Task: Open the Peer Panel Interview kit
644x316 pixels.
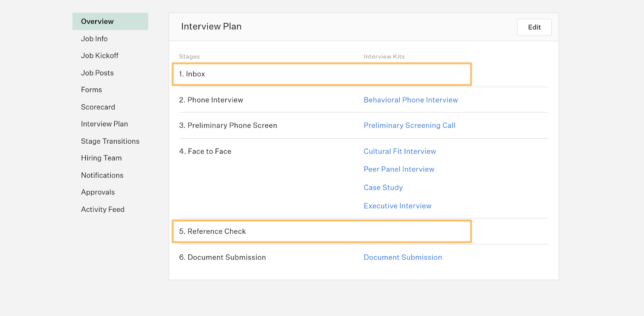Action: coord(399,169)
